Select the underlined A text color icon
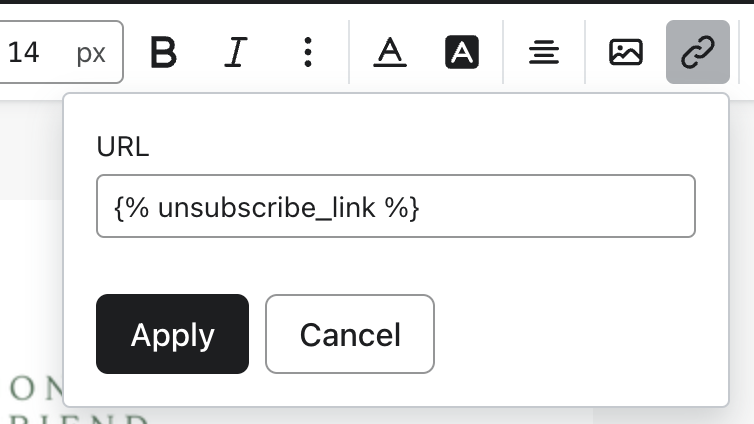Viewport: 754px width, 424px height. [x=390, y=52]
